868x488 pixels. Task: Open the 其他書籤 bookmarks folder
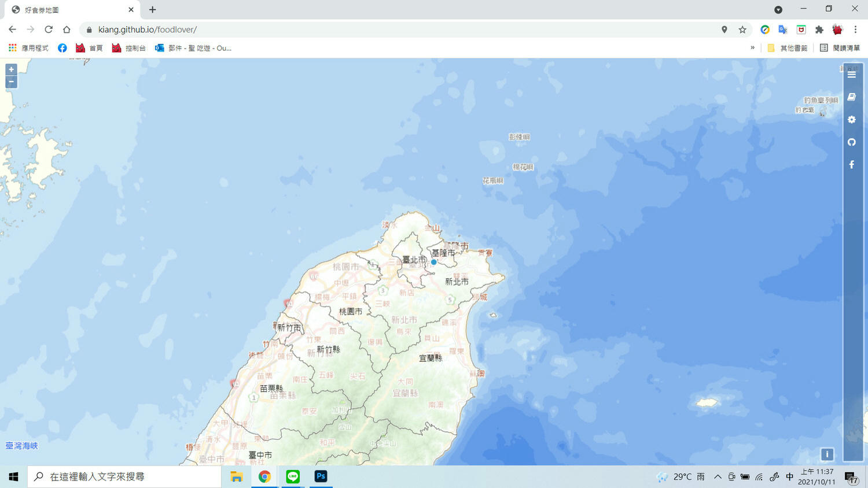click(787, 48)
